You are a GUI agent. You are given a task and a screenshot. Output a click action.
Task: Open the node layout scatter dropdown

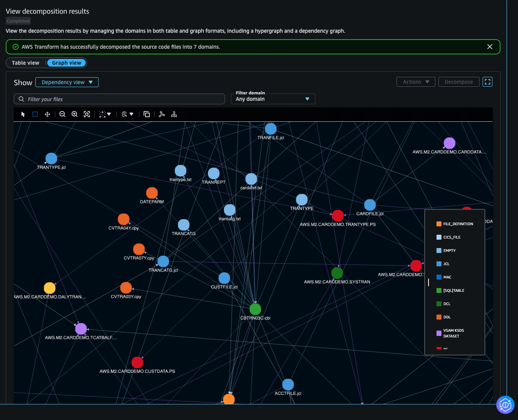tap(105, 114)
